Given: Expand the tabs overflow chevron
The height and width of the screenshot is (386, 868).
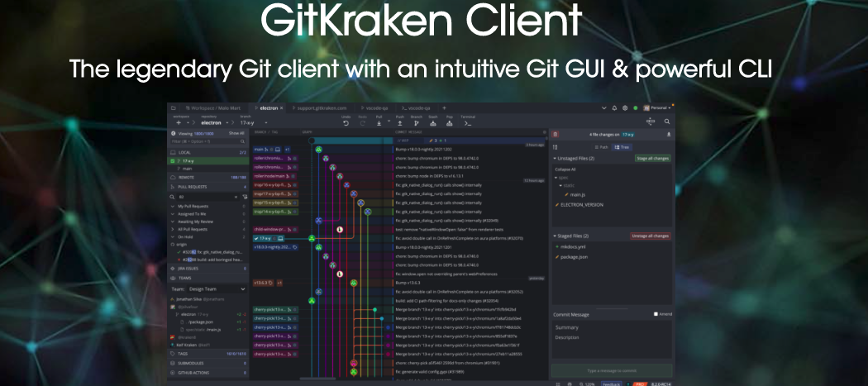Looking at the screenshot, I should tap(604, 108).
